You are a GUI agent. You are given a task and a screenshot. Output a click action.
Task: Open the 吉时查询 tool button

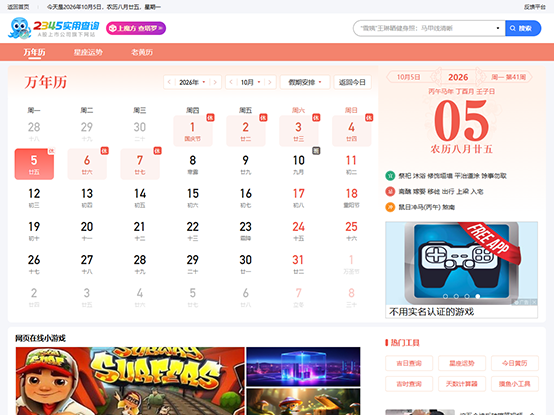pyautogui.click(x=409, y=384)
